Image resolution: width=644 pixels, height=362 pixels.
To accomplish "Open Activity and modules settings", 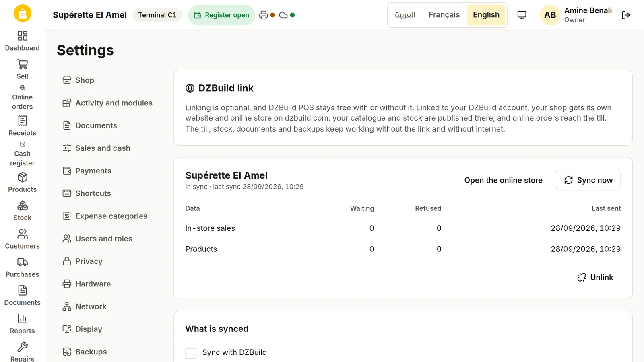I will pos(109,103).
